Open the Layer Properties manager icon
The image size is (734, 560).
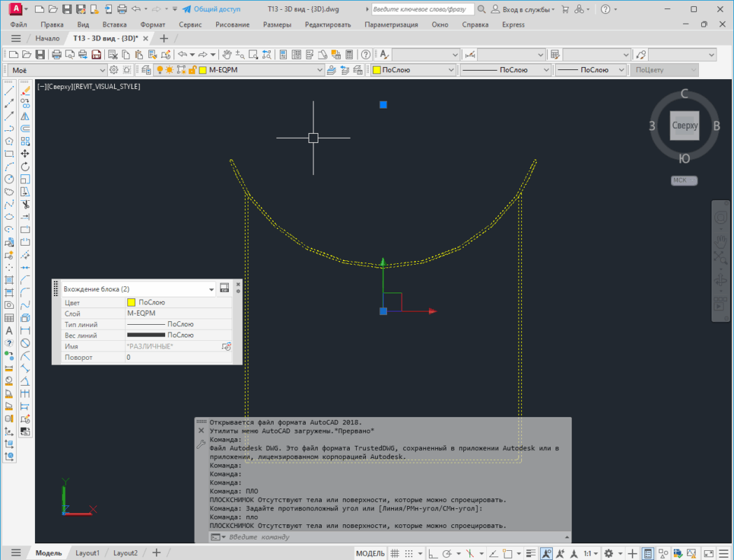(x=147, y=70)
